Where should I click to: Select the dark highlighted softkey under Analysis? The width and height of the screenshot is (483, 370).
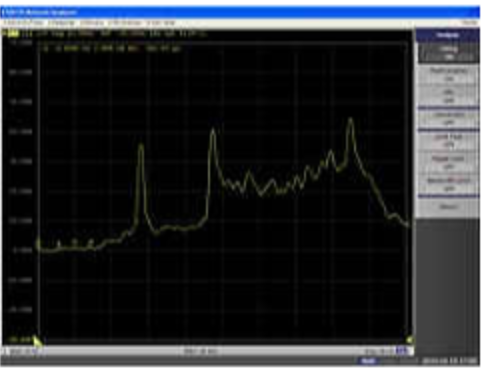(447, 53)
